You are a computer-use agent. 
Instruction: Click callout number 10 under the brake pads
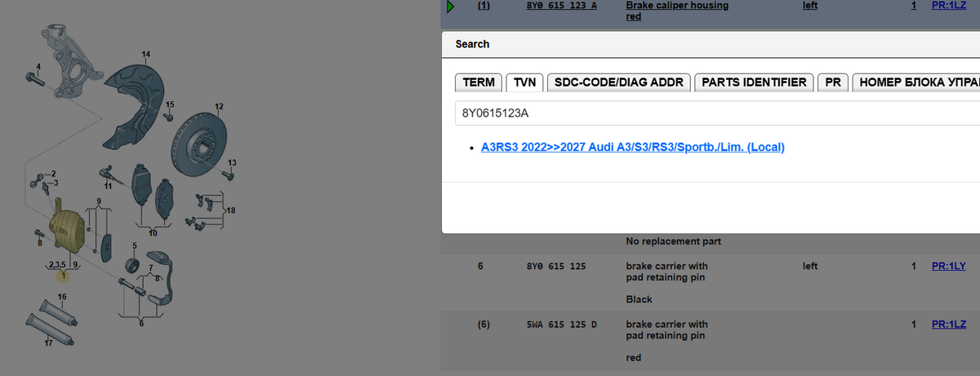click(152, 234)
